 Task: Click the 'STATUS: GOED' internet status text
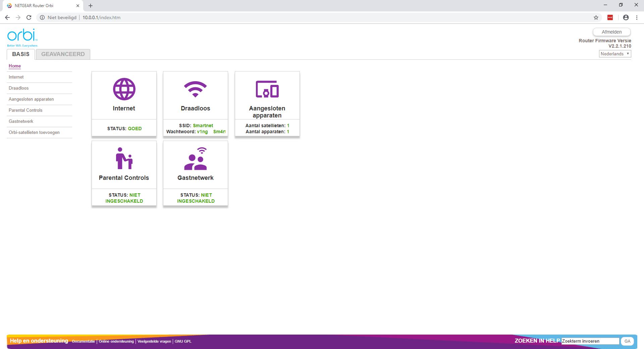[x=124, y=129]
